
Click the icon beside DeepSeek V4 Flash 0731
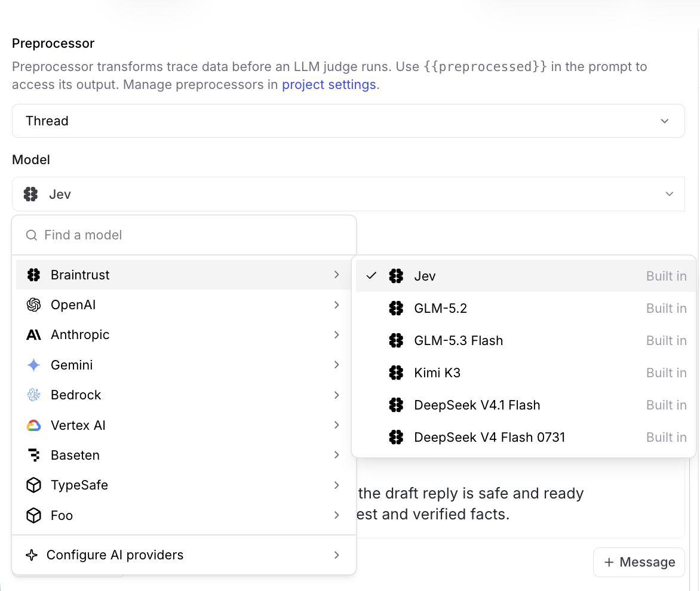tap(396, 437)
